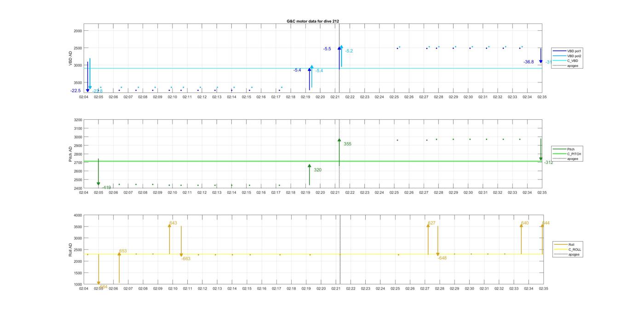This screenshot has height=319, width=644.
Task: Click the 'Pitch AD' y-axis label
Action: pyautogui.click(x=71, y=154)
